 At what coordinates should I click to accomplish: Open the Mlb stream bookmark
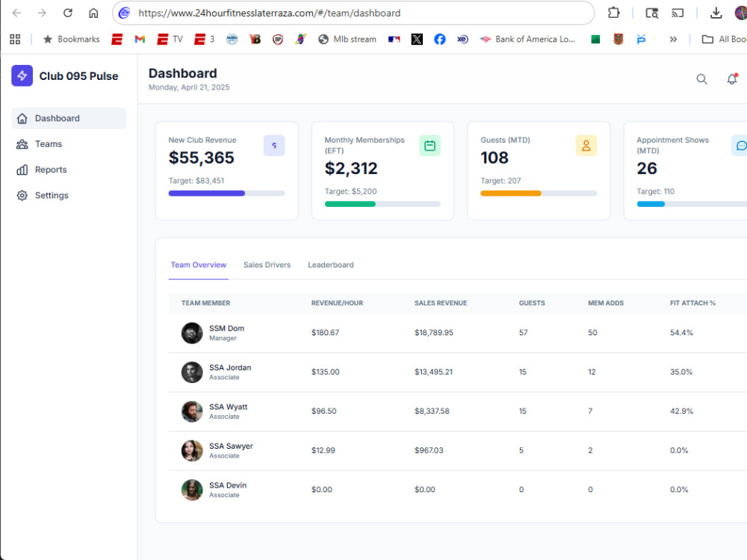tap(347, 39)
